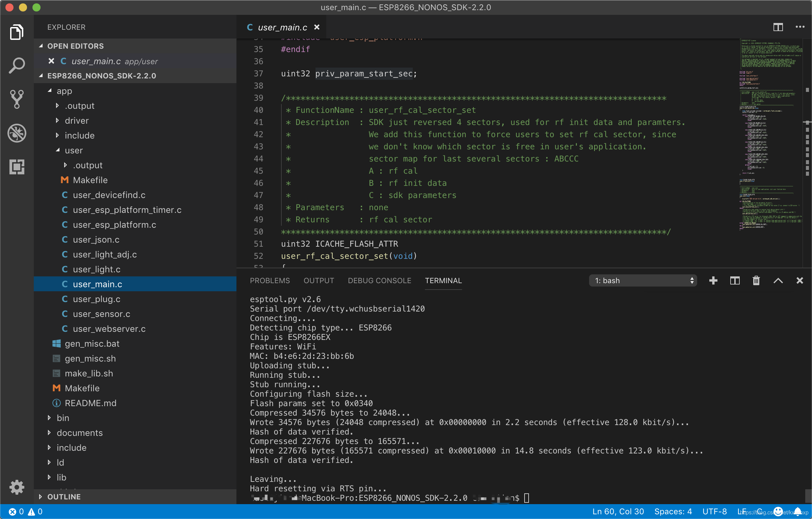The height and width of the screenshot is (519, 812).
Task: Open the Debug view icon
Action: [x=17, y=133]
